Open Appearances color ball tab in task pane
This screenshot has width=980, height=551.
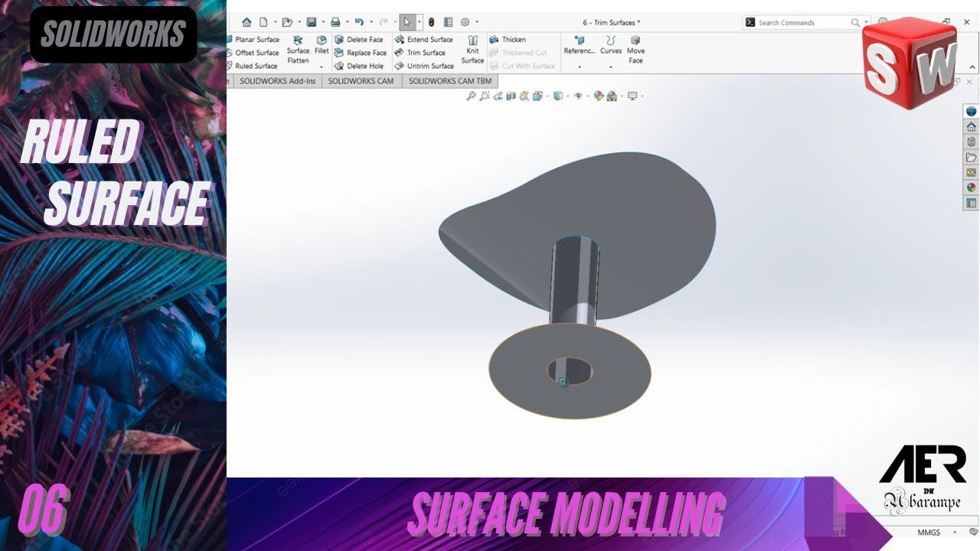(x=971, y=187)
